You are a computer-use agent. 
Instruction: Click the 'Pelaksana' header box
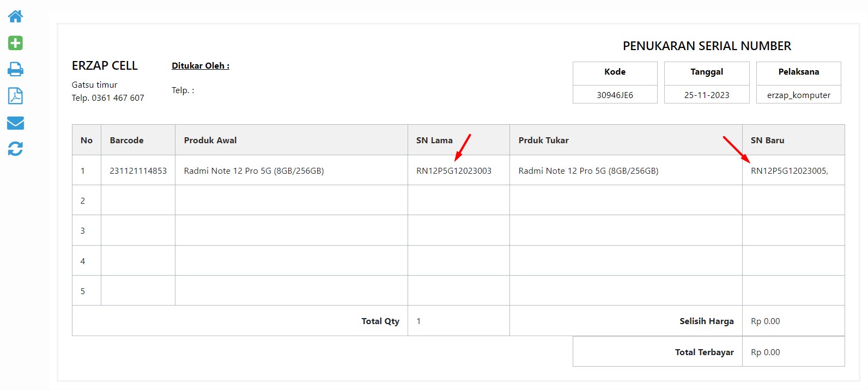click(798, 73)
